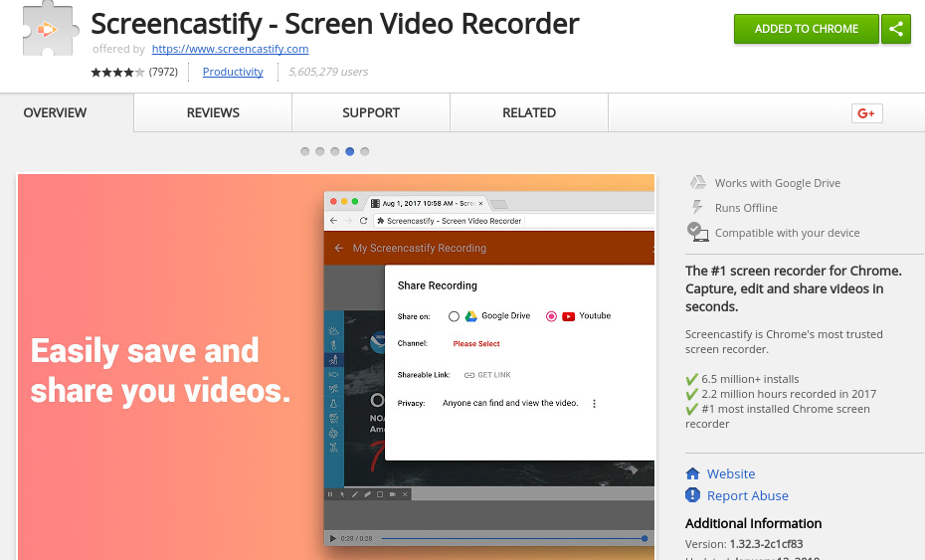Viewport: 925px width, 560px height.
Task: Click the Google Drive icon beside Works with Google Drive
Action: click(x=698, y=182)
